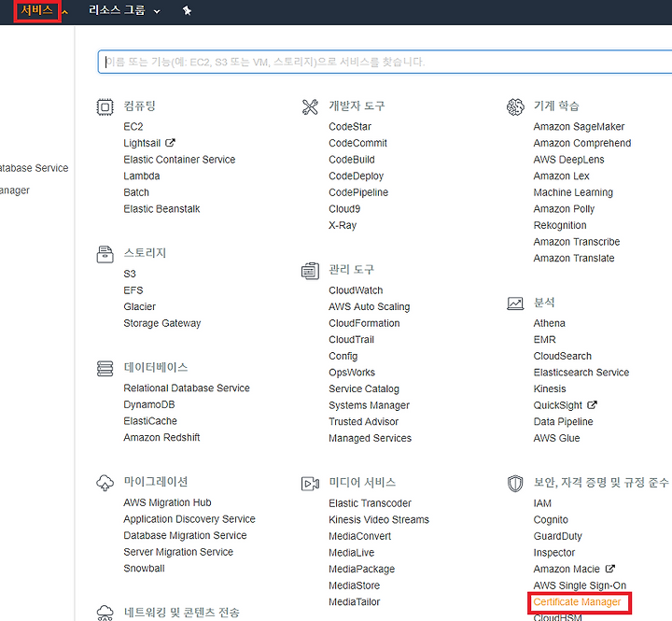Image resolution: width=672 pixels, height=621 pixels.
Task: Open CodeCommit
Action: [x=357, y=143]
